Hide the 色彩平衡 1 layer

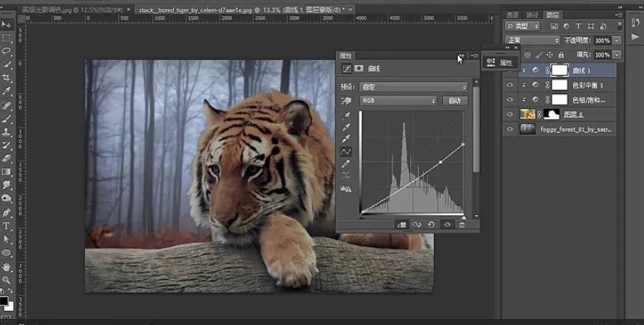510,85
